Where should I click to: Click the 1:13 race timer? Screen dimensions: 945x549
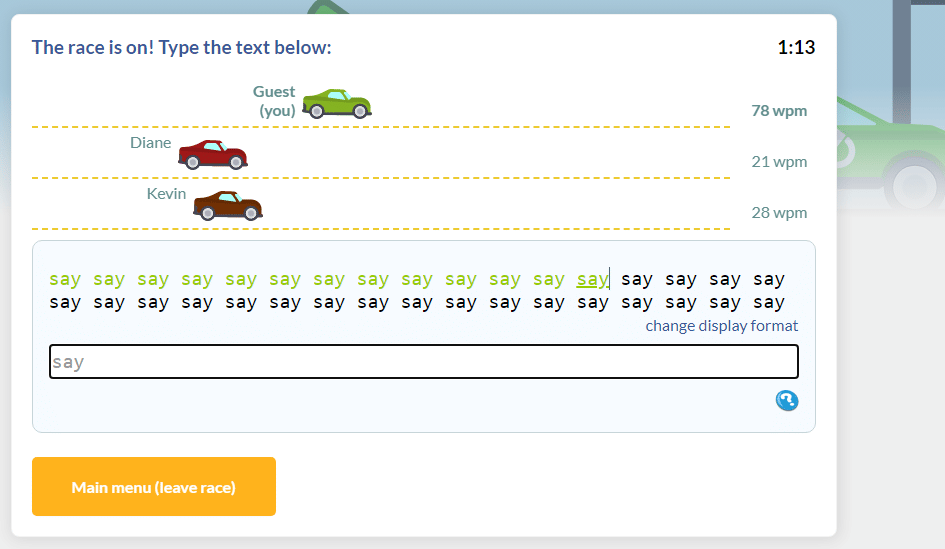(795, 47)
